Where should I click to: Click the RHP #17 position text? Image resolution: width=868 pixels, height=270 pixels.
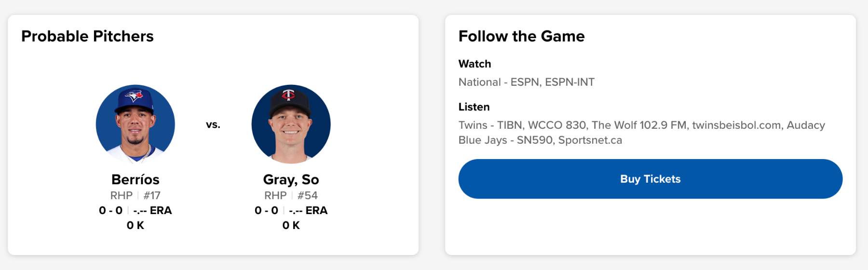click(136, 195)
